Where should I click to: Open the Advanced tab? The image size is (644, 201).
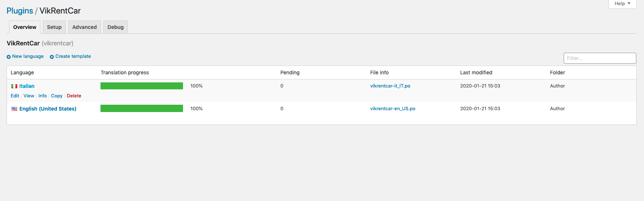(84, 27)
